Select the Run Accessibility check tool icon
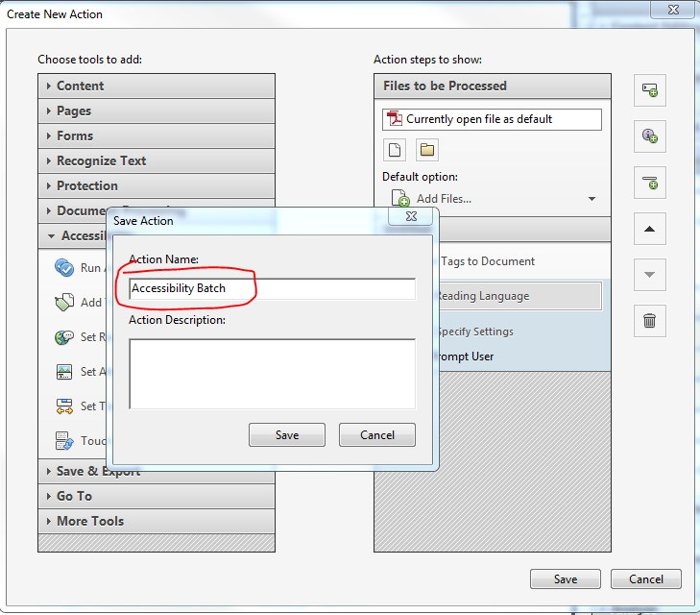This screenshot has height=615, width=700. point(64,268)
